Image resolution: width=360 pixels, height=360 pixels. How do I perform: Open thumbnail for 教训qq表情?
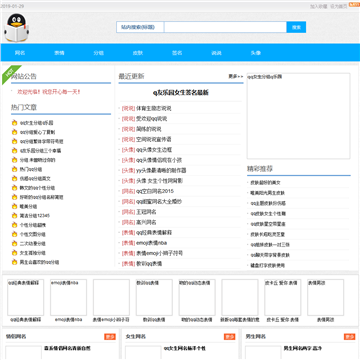(x=154, y=297)
